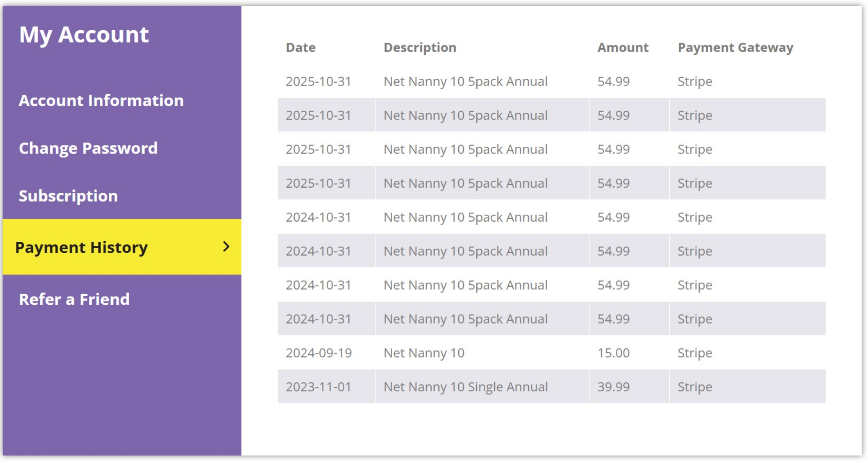
Task: Click the Stripe gateway label on the 15.00 payment
Action: click(x=695, y=353)
